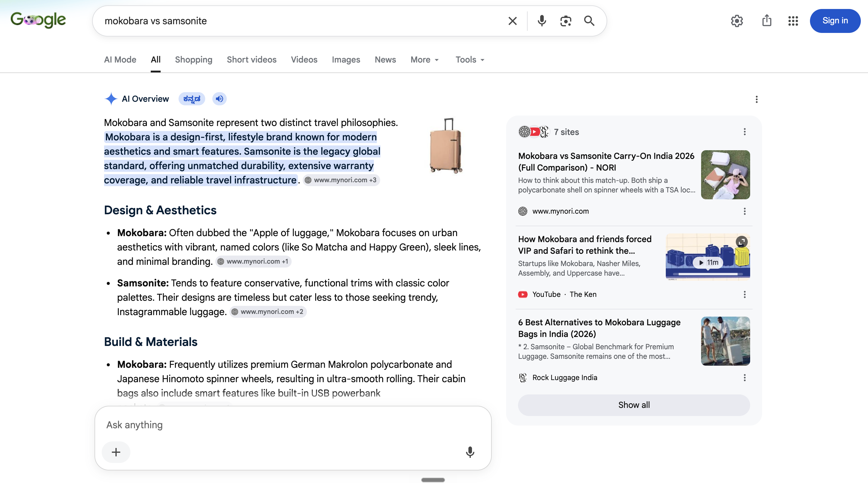The height and width of the screenshot is (483, 868).
Task: Click the share icon in header
Action: (x=767, y=20)
